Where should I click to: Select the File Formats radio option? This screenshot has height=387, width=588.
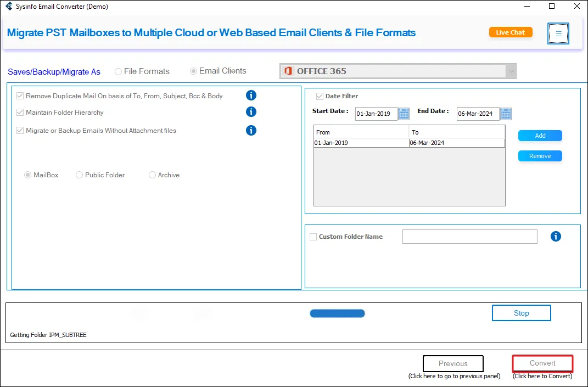(x=118, y=71)
